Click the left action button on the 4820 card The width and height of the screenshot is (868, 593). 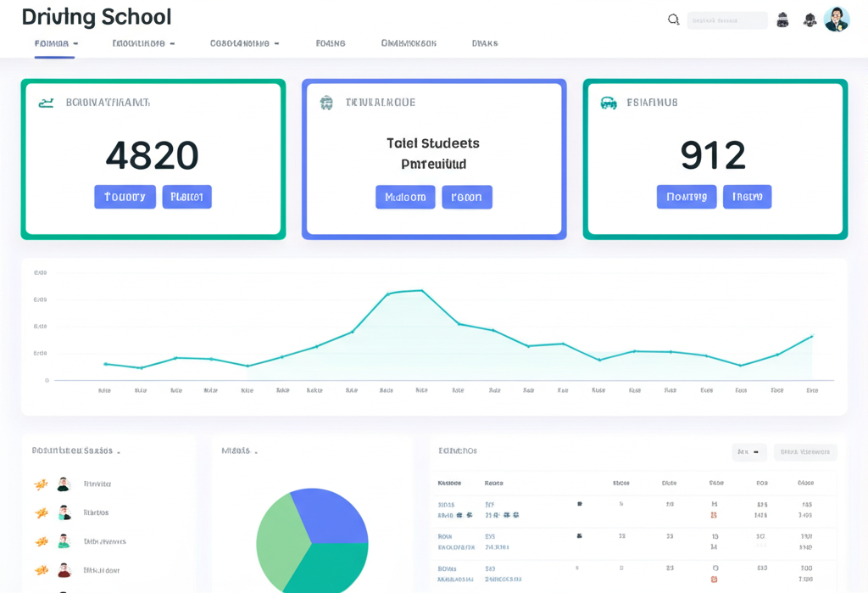coord(125,196)
